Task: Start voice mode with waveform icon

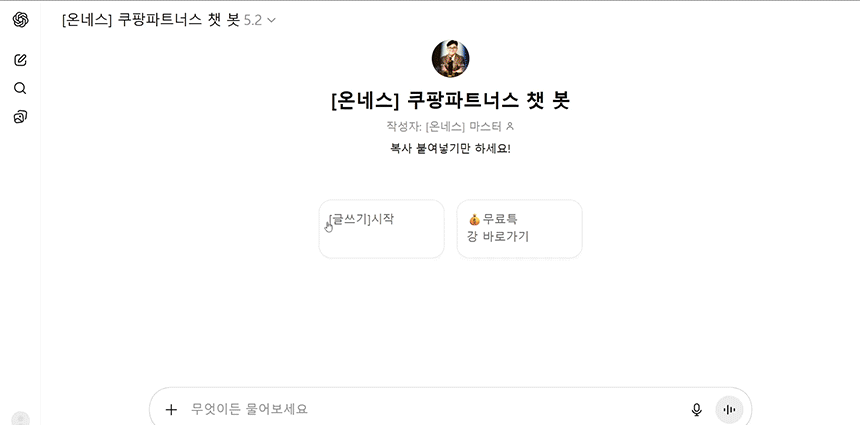Action: (x=729, y=409)
